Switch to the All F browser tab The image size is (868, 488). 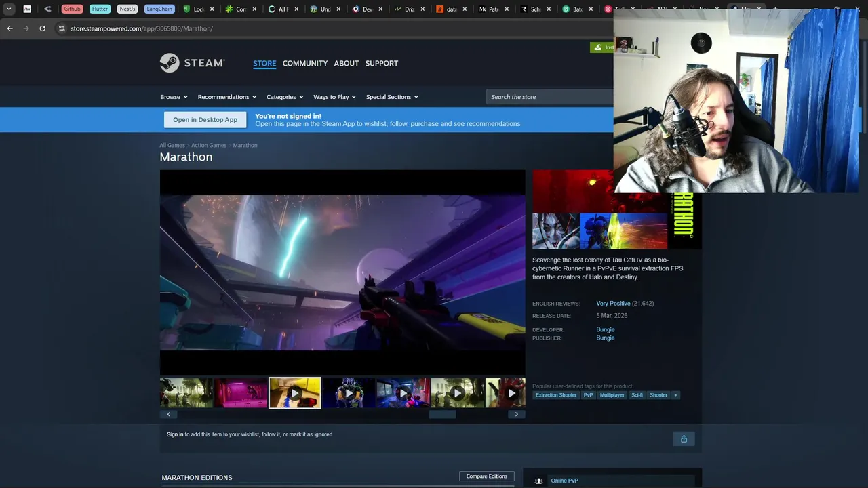coord(282,9)
